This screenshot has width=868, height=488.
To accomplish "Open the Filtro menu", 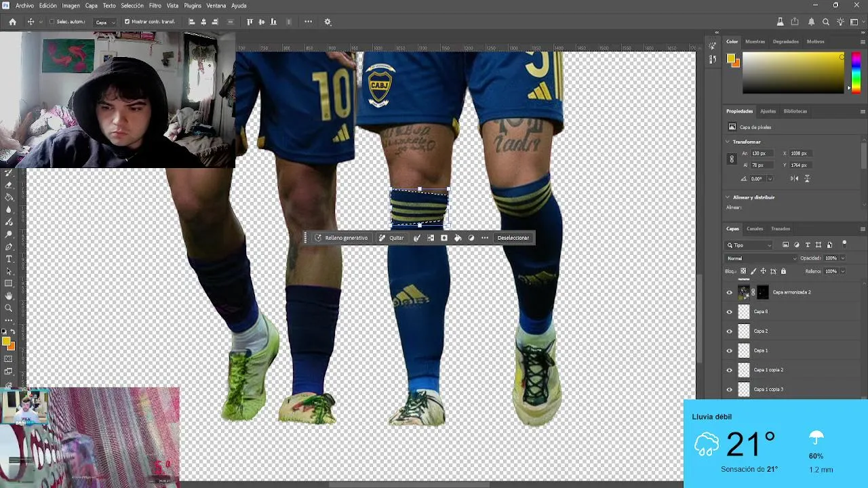I will point(155,5).
